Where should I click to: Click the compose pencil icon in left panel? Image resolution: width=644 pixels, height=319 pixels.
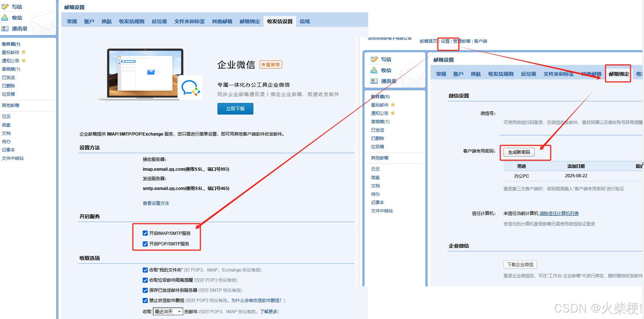tap(5, 7)
